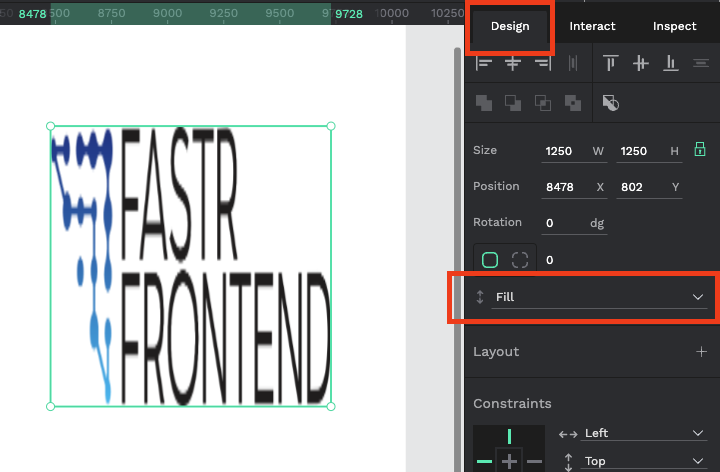
Task: Open vertical constraint Top dropdown
Action: pyautogui.click(x=643, y=461)
